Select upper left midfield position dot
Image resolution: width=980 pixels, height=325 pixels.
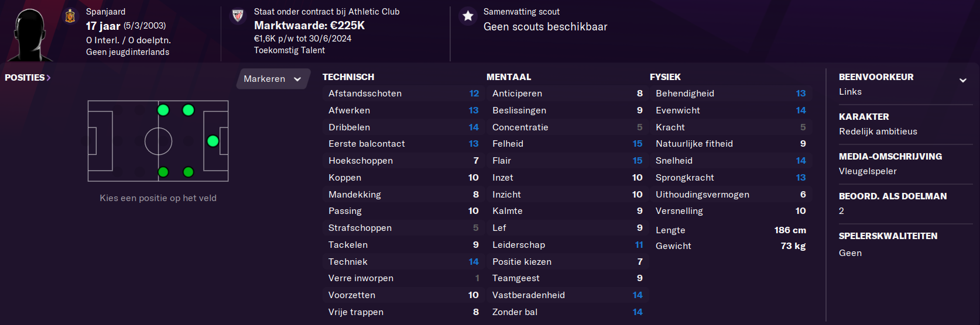163,110
